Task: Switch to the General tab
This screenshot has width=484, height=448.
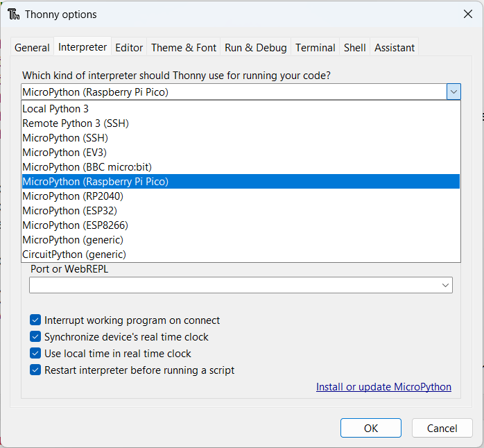Action: pos(32,48)
